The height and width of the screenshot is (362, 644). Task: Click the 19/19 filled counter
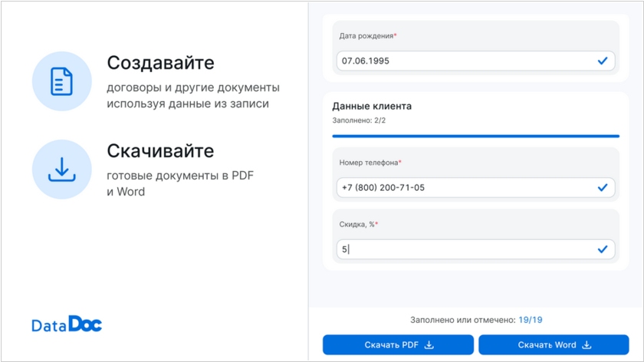pos(530,320)
